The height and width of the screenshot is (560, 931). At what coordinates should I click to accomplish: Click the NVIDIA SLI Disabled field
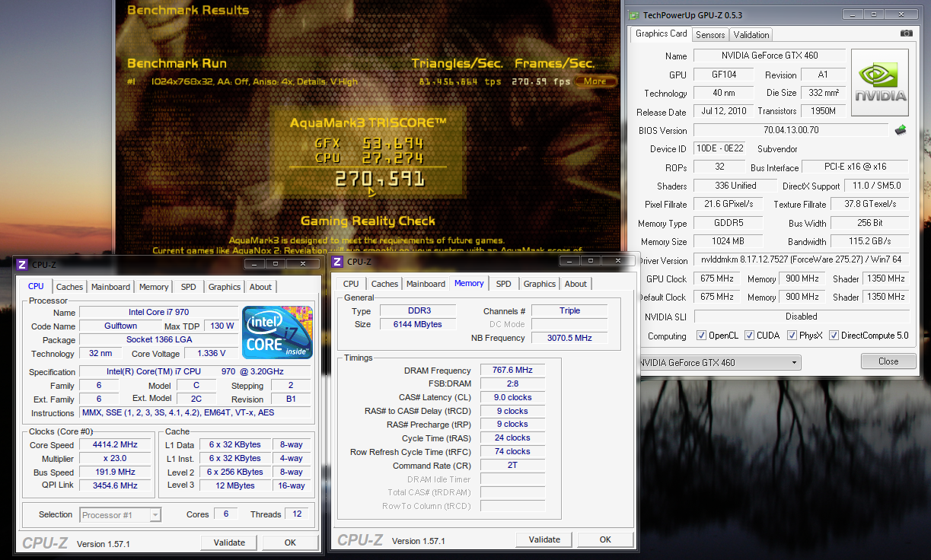[x=802, y=317]
